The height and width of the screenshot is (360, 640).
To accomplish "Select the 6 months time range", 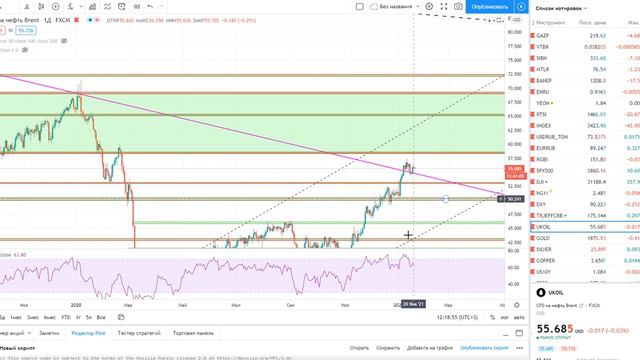I will [x=49, y=317].
